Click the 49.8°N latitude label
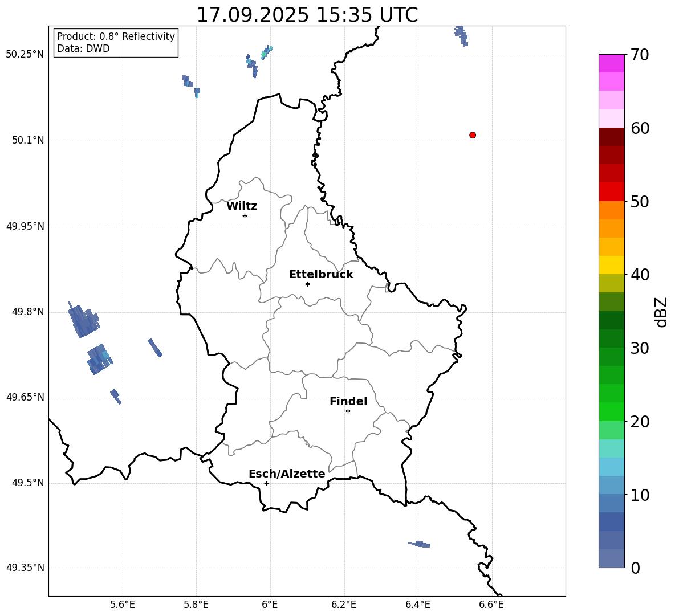 (x=28, y=312)
